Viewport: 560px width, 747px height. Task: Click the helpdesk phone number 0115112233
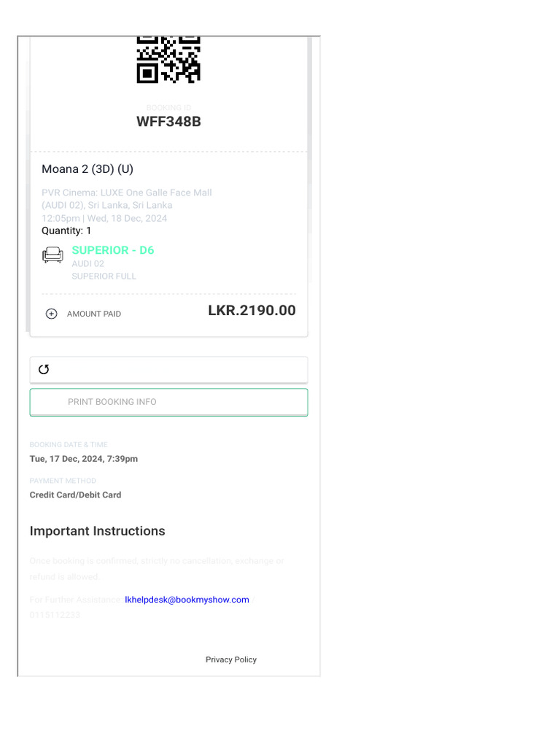click(55, 615)
